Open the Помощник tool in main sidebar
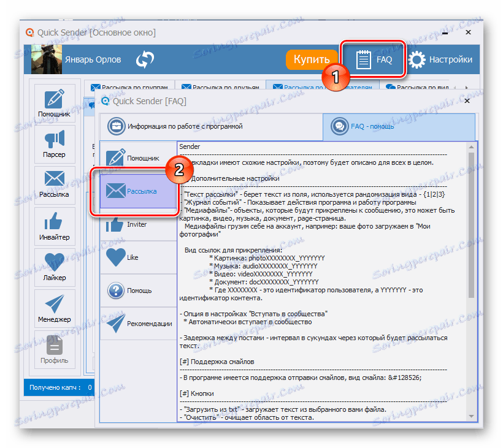503x448 pixels. [55, 103]
